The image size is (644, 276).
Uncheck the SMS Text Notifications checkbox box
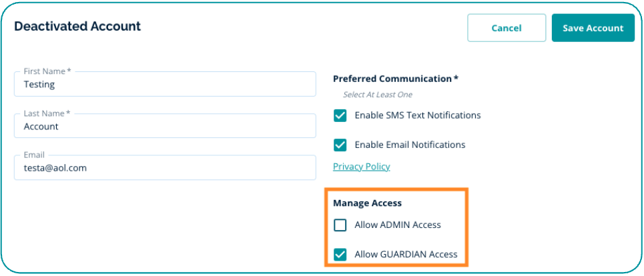point(340,115)
